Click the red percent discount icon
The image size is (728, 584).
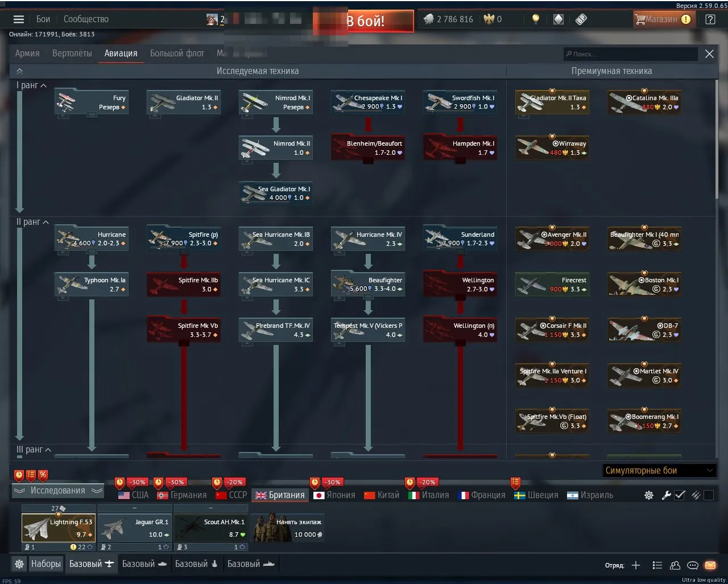[43, 475]
